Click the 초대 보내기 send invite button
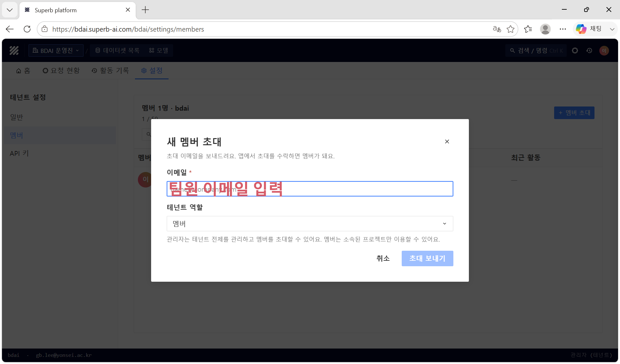This screenshot has height=364, width=620. tap(427, 258)
